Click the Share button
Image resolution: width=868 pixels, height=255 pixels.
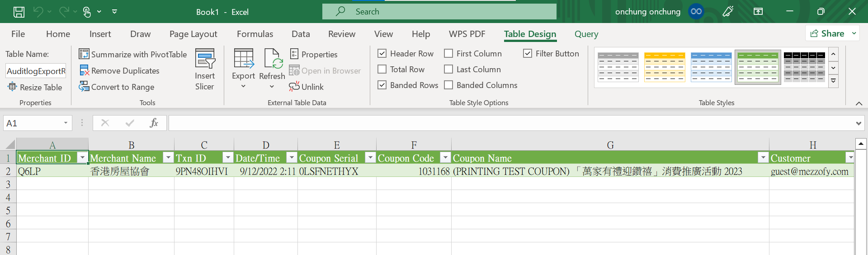827,33
